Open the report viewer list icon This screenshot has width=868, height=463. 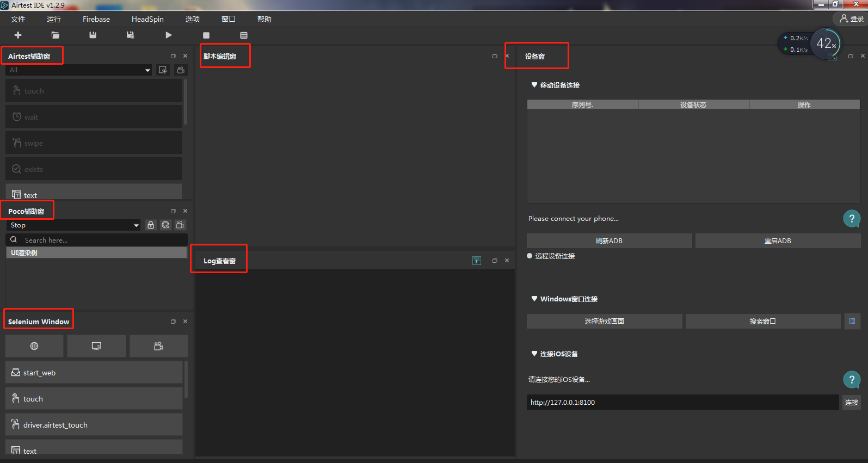244,35
